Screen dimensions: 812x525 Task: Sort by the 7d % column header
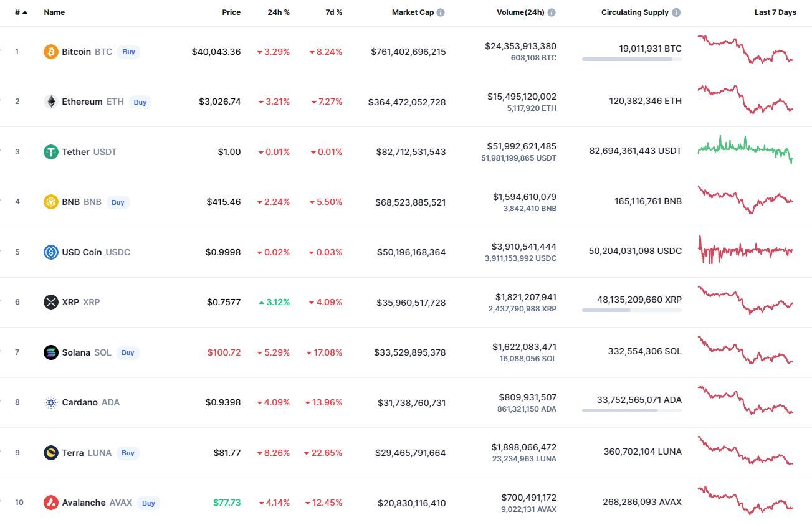tap(333, 12)
